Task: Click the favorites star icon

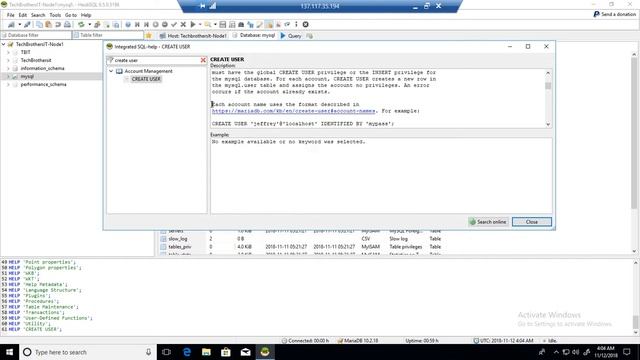Action: tap(149, 36)
